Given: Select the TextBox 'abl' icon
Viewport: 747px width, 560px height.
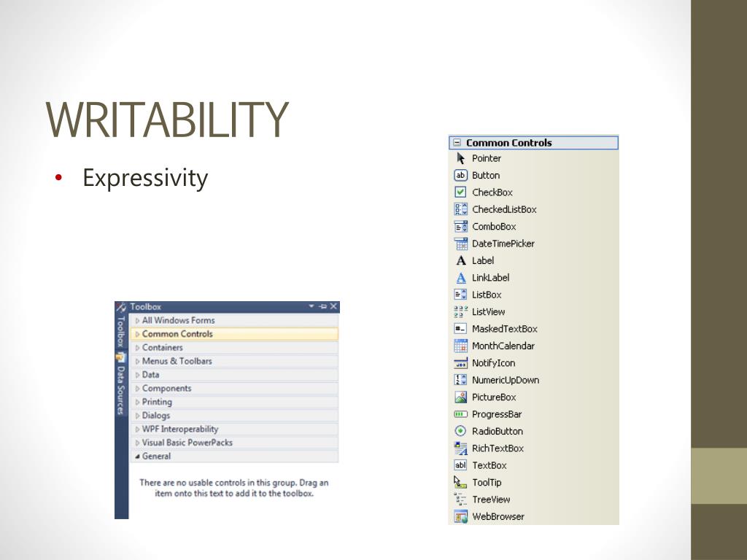Looking at the screenshot, I should pyautogui.click(x=460, y=465).
